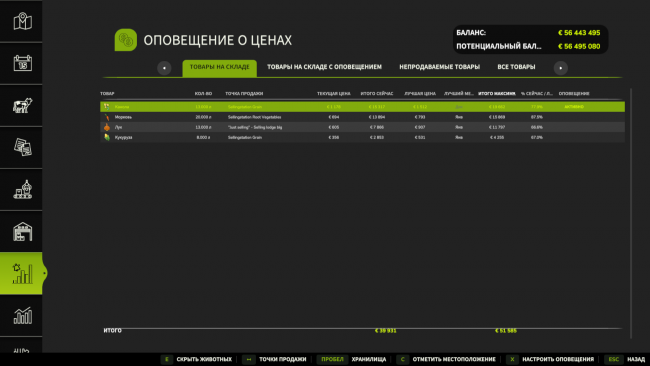Screen dimensions: 650x366
Task: Click the carrot crop icon
Action: [107, 117]
